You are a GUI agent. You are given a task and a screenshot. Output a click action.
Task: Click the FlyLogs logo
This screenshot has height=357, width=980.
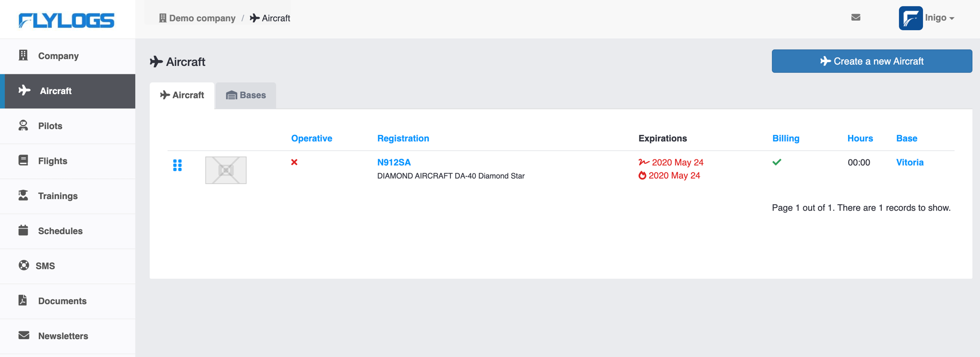[66, 20]
